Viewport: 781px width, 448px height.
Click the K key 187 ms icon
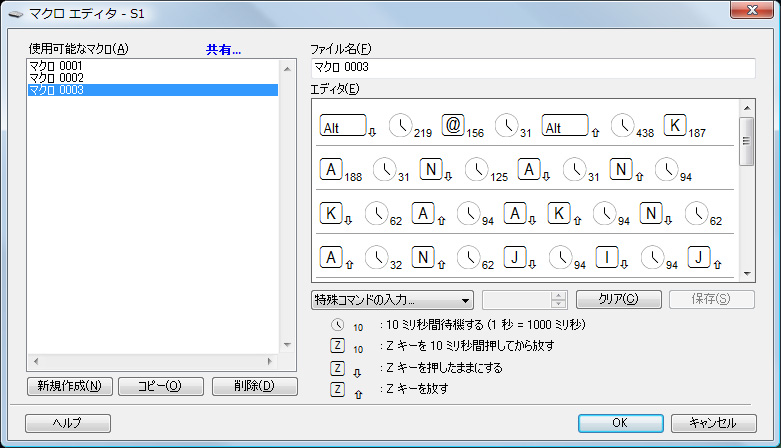(676, 126)
